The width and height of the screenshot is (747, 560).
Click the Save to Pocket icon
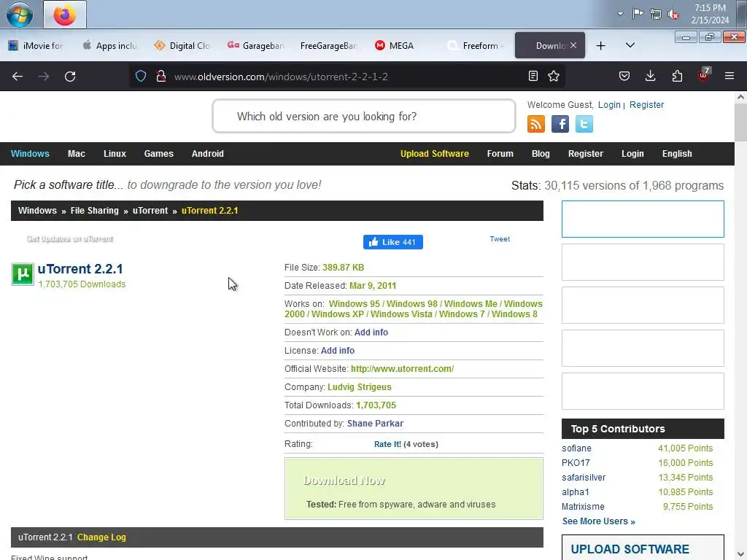pos(624,76)
